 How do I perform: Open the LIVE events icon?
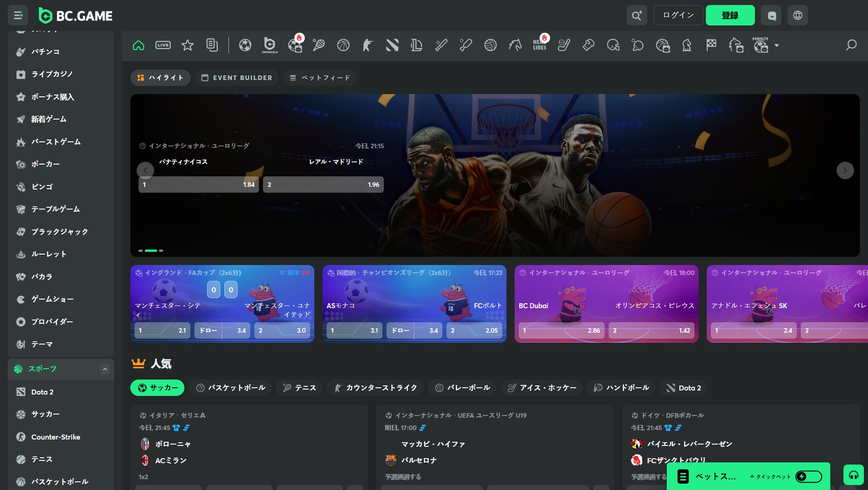(163, 45)
